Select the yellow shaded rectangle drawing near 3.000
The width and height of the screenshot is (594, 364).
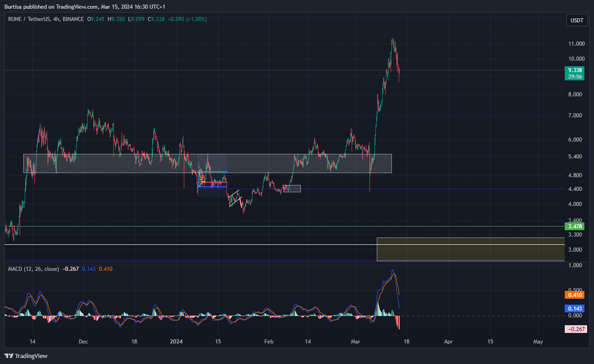point(471,249)
